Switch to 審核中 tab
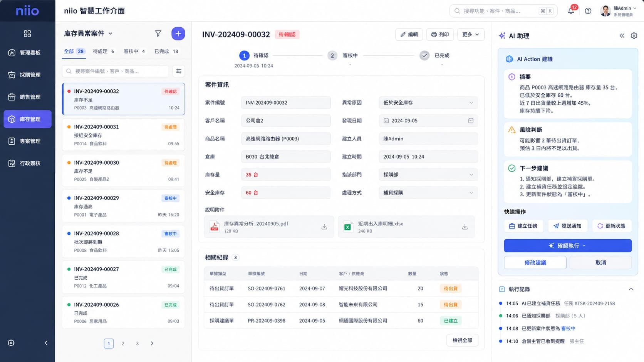644x362 pixels. coord(134,51)
